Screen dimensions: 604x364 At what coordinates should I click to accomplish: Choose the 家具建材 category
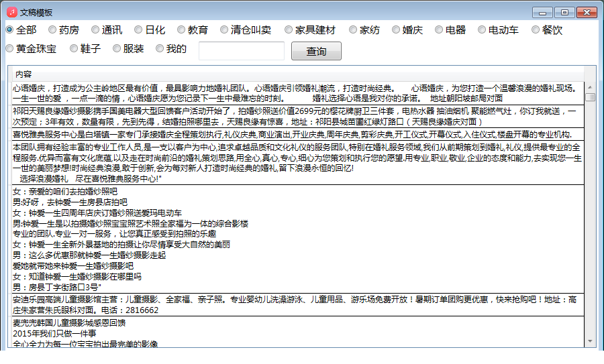pyautogui.click(x=289, y=29)
